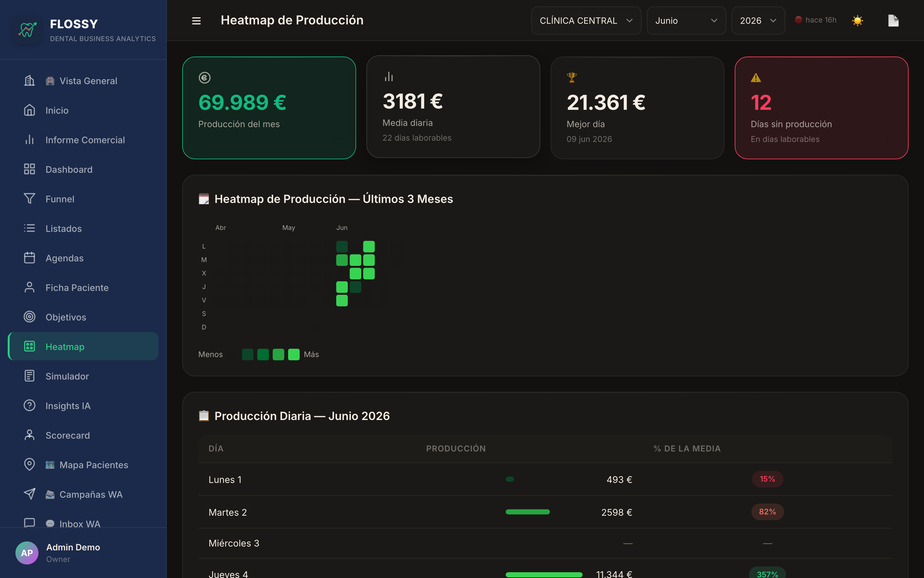Select the active Heatmap menu item
The width and height of the screenshot is (924, 578).
click(x=83, y=346)
